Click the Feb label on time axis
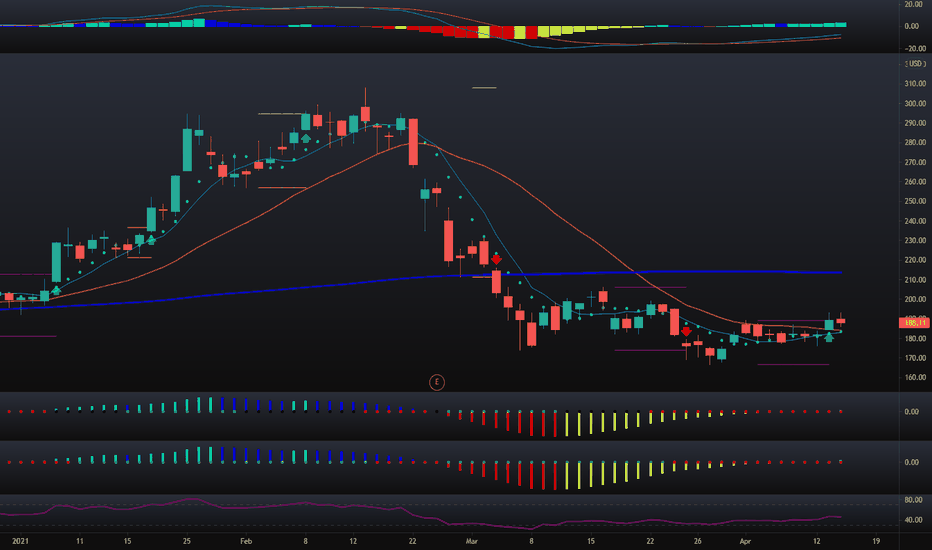This screenshot has width=932, height=550. point(246,541)
